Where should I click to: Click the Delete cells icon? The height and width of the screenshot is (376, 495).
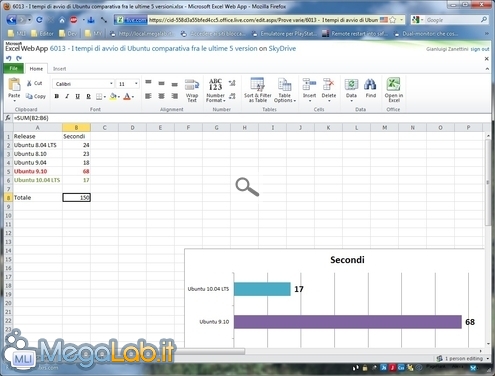328,85
